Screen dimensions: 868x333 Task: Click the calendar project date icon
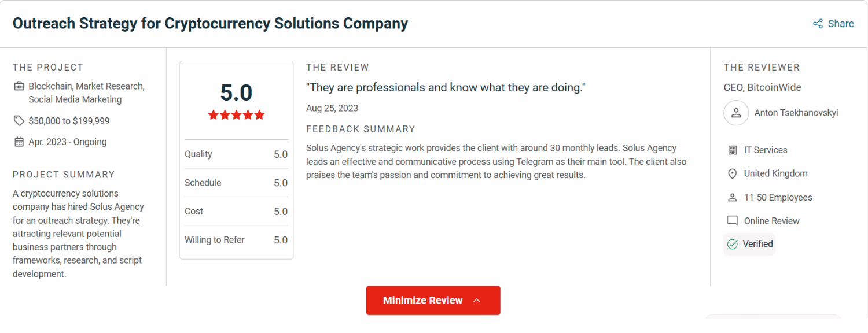tap(19, 142)
